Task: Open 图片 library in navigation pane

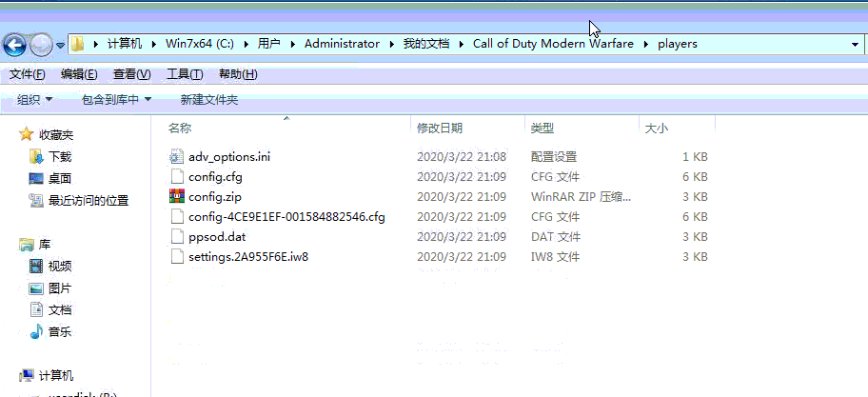Action: [60, 288]
